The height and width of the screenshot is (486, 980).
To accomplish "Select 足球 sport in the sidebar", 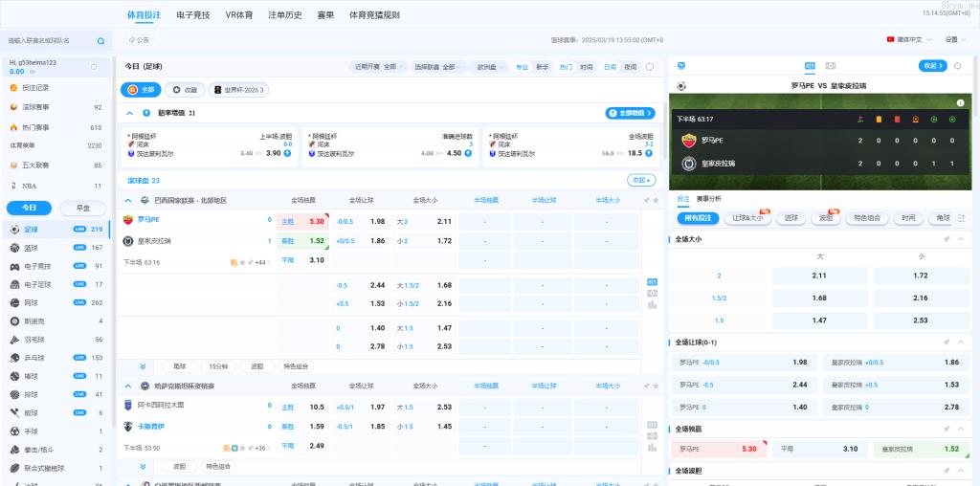I will (x=32, y=230).
